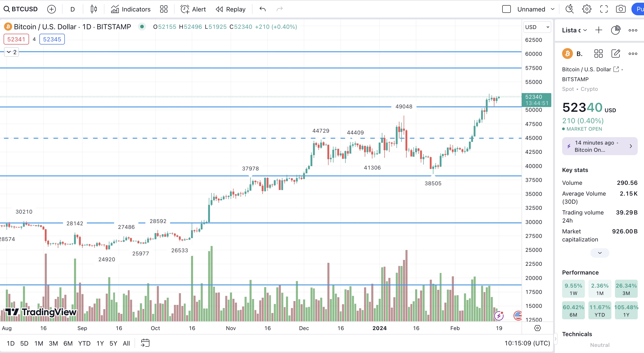This screenshot has width=644, height=353.
Task: Take a snapshot with the camera icon
Action: (621, 9)
